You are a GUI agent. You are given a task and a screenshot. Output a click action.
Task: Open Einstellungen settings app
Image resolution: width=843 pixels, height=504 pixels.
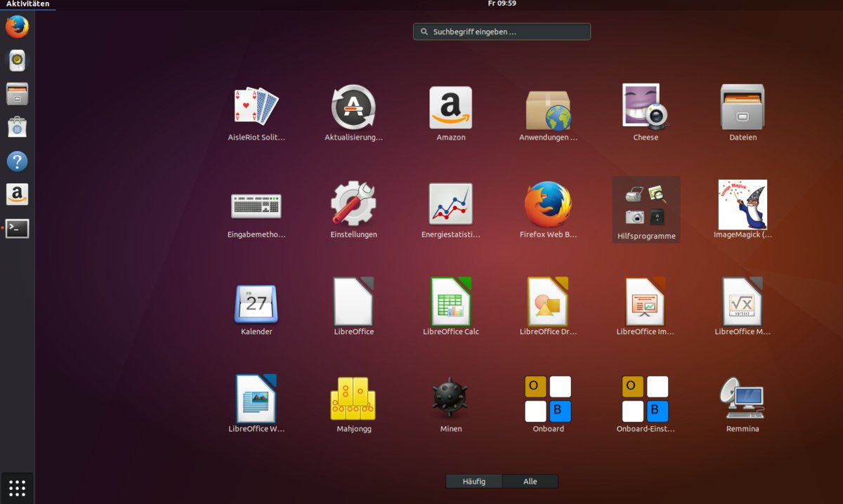(353, 209)
